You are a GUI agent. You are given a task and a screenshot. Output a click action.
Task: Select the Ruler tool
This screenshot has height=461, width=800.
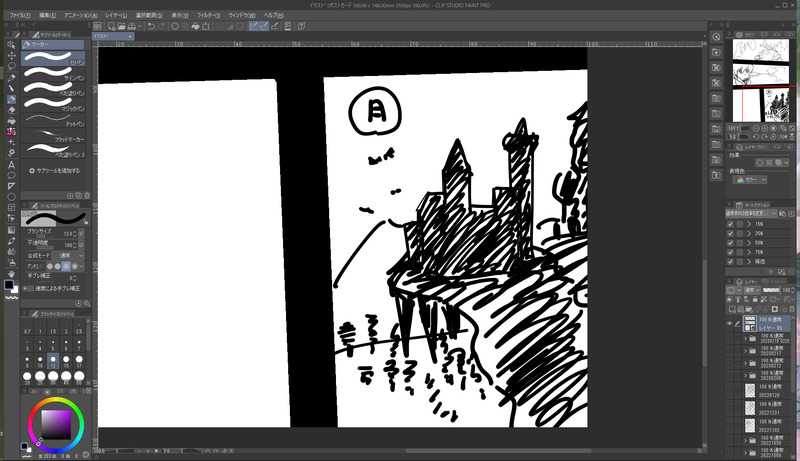(11, 186)
